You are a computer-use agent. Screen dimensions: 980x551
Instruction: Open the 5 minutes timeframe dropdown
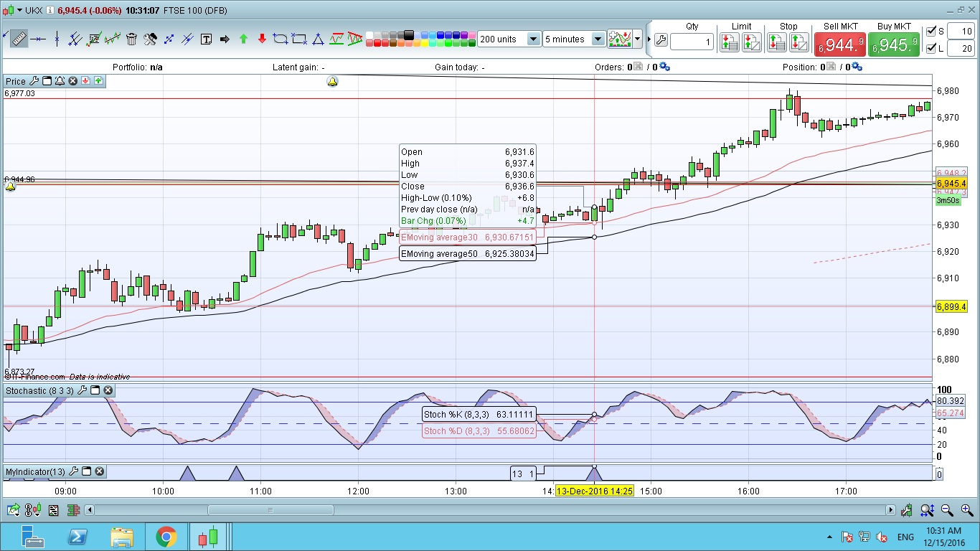click(598, 39)
